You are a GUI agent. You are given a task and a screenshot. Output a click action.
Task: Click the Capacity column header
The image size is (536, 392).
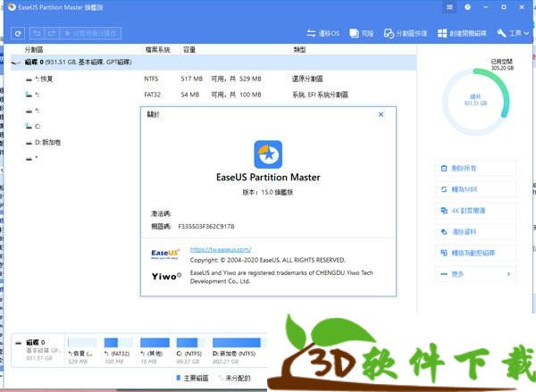pyautogui.click(x=189, y=49)
